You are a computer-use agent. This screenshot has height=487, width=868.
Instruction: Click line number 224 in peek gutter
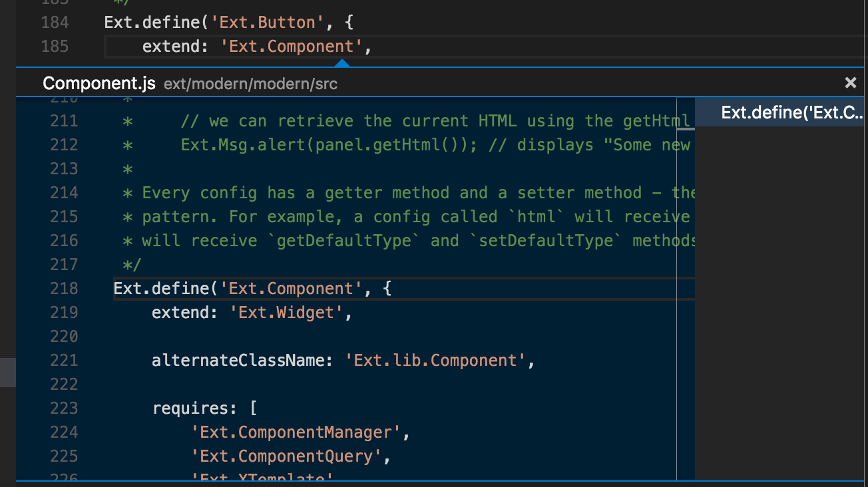[64, 432]
